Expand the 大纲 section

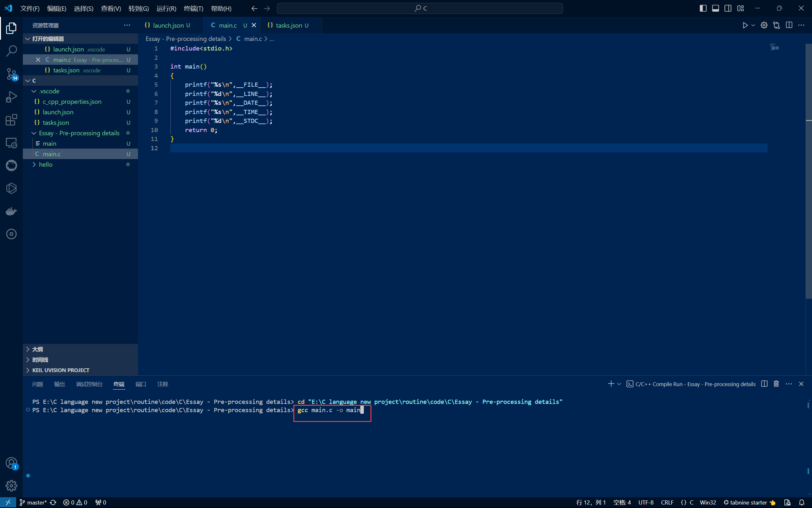click(x=28, y=349)
